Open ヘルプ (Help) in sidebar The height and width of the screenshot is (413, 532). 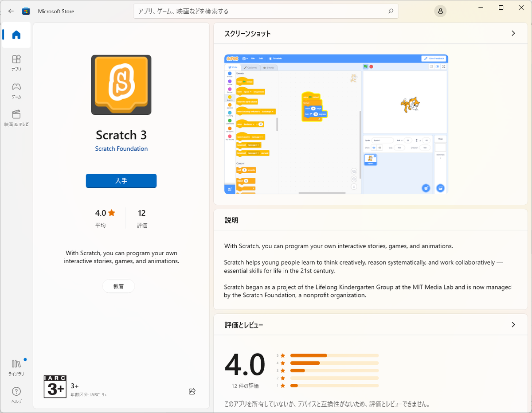click(16, 395)
